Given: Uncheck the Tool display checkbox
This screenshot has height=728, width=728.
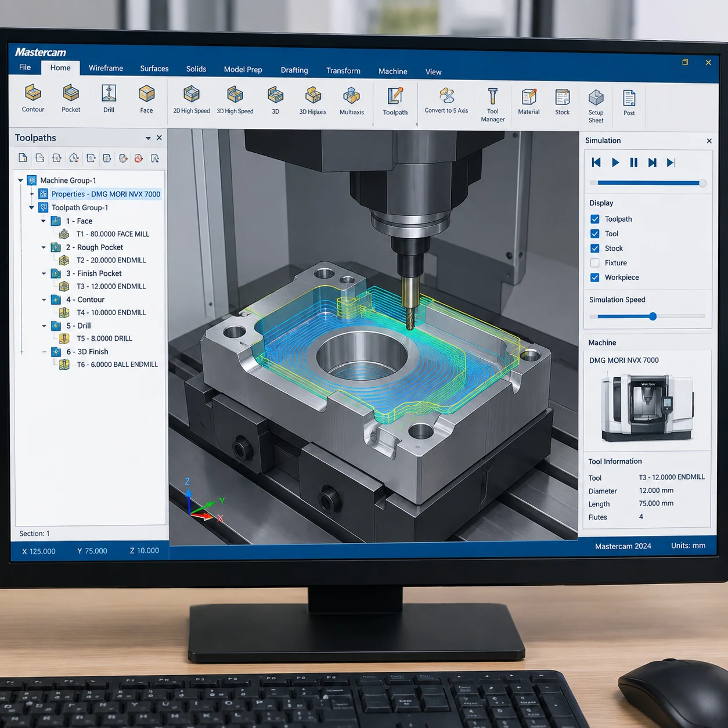Looking at the screenshot, I should coord(595,233).
